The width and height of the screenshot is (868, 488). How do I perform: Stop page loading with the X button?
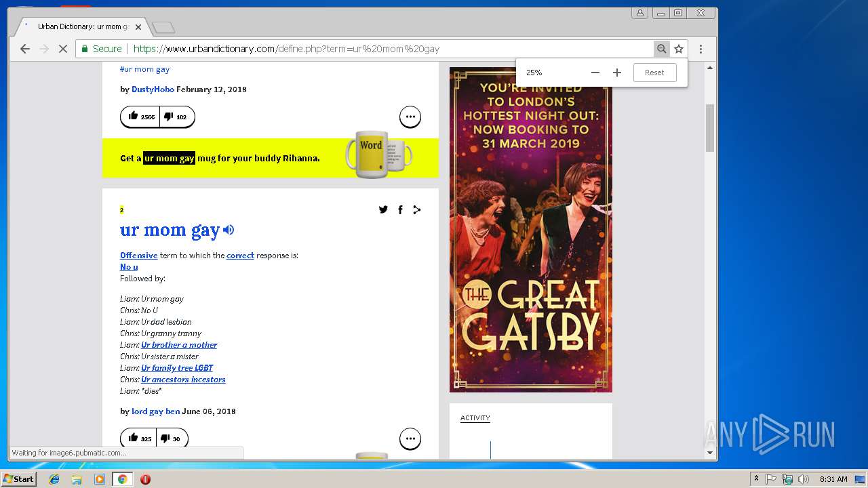(x=63, y=49)
